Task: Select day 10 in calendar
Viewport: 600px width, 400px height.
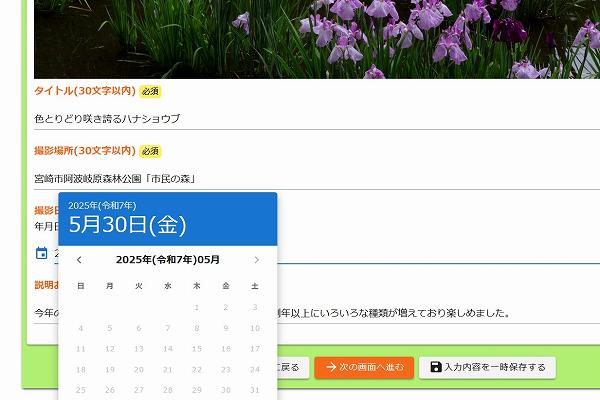Action: (x=255, y=328)
